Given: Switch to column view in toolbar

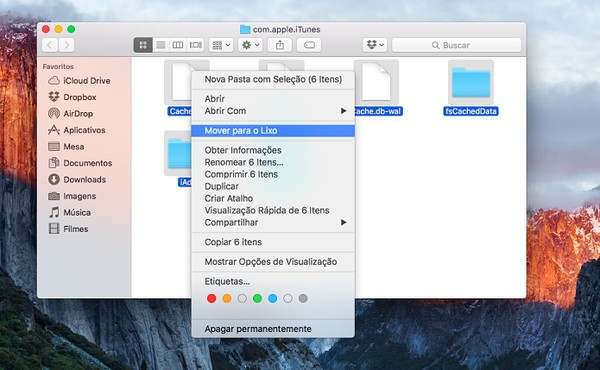Looking at the screenshot, I should coord(178,45).
